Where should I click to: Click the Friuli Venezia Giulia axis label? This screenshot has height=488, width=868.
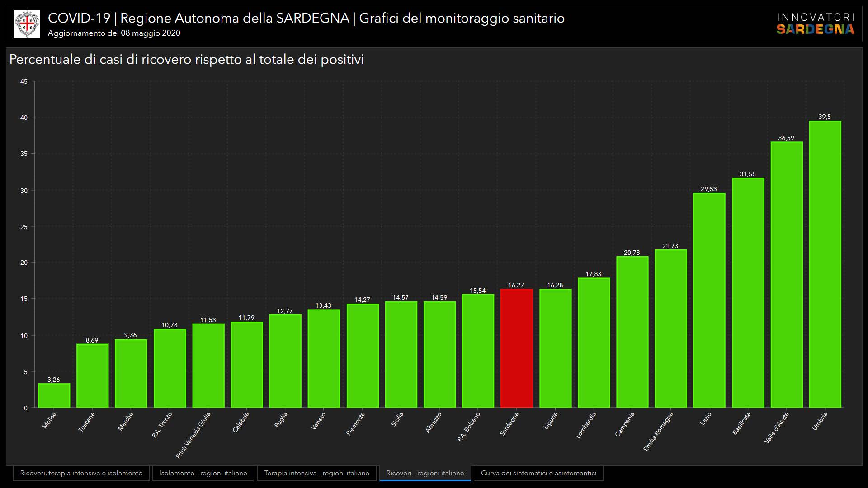click(193, 435)
